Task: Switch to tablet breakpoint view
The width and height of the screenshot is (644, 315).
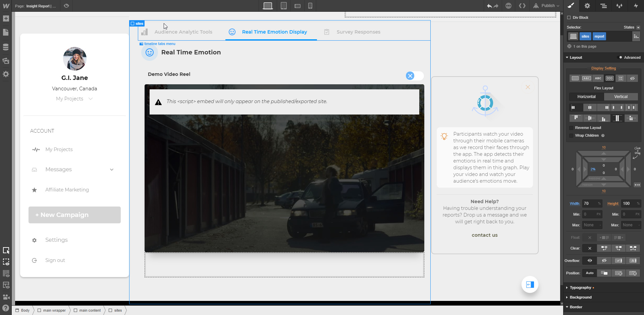Action: point(284,6)
